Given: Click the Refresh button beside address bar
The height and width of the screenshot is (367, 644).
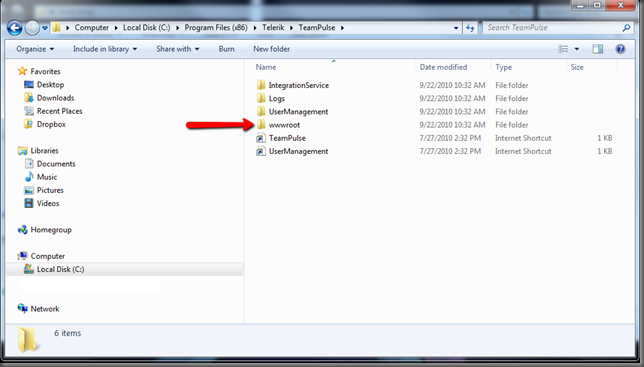Looking at the screenshot, I should (x=470, y=28).
